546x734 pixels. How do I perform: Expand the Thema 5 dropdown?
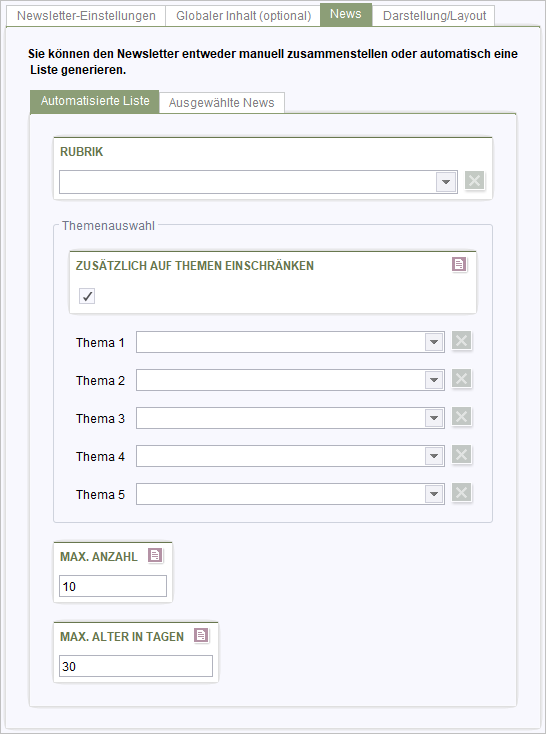[x=434, y=494]
